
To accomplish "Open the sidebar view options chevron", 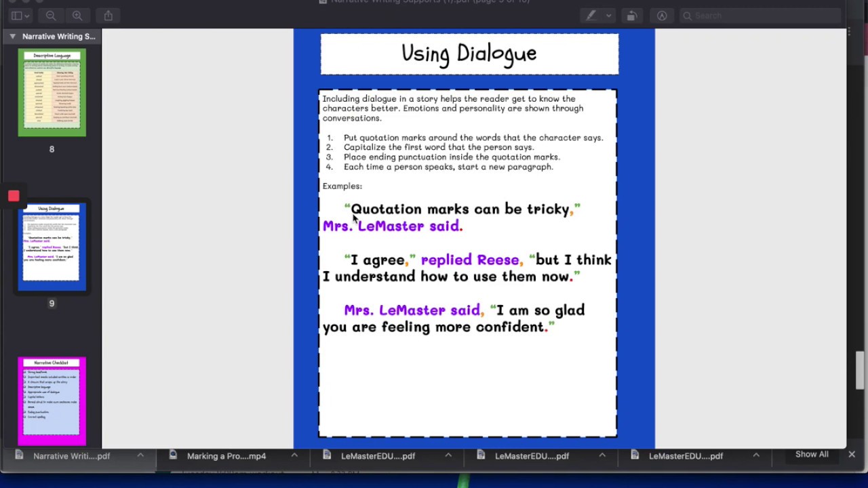I will point(27,16).
